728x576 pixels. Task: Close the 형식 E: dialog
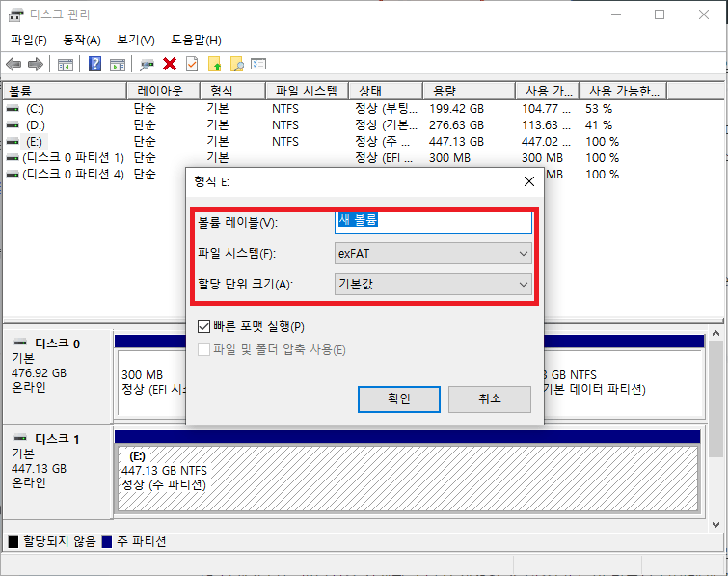(x=528, y=181)
